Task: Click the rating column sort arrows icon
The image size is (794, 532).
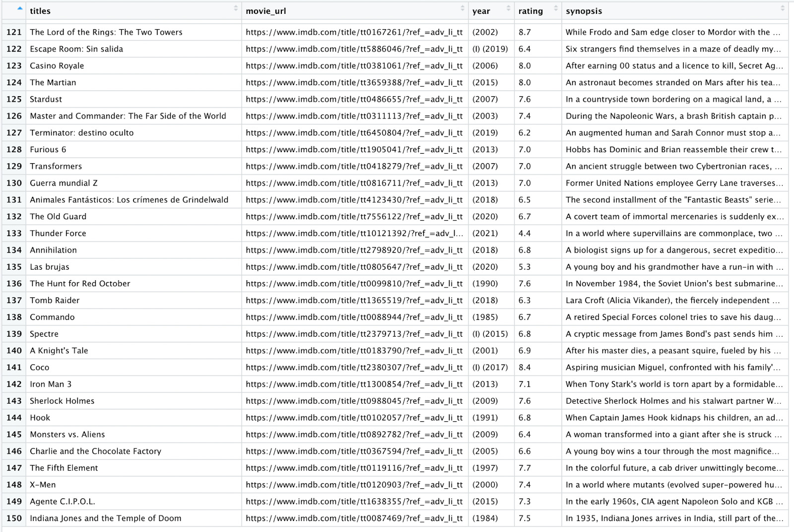Action: 556,8
